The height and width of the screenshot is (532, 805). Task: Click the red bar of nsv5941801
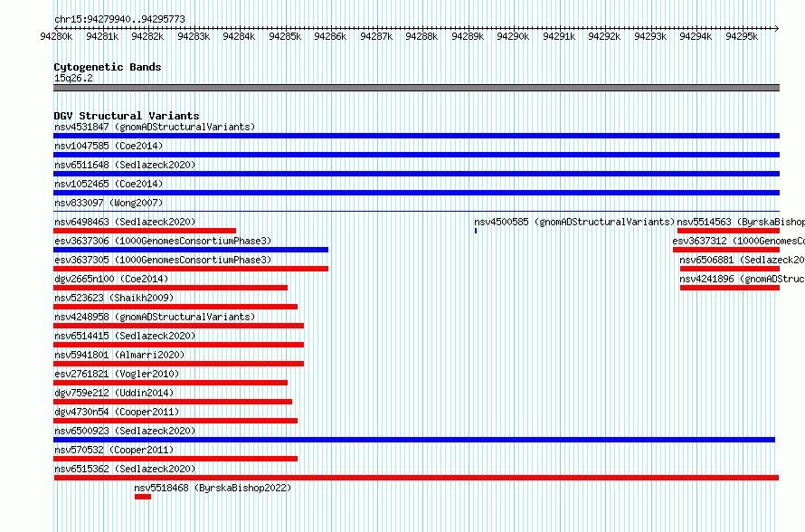point(179,364)
